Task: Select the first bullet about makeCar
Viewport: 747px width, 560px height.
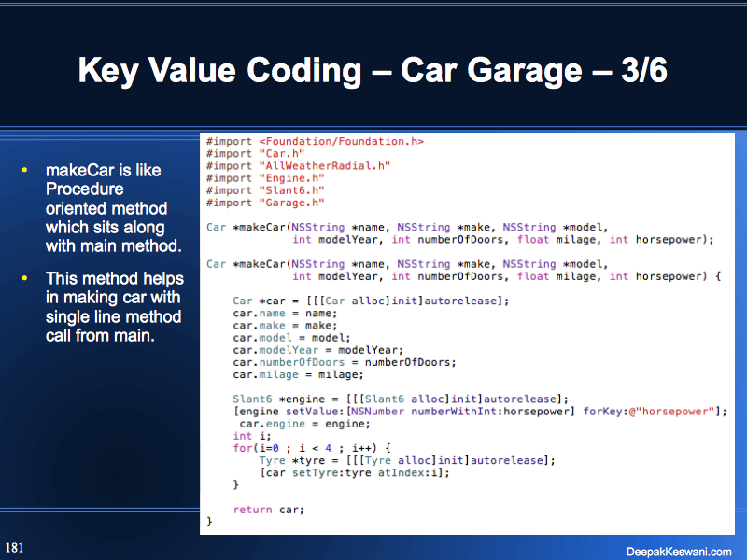Action: click(105, 208)
